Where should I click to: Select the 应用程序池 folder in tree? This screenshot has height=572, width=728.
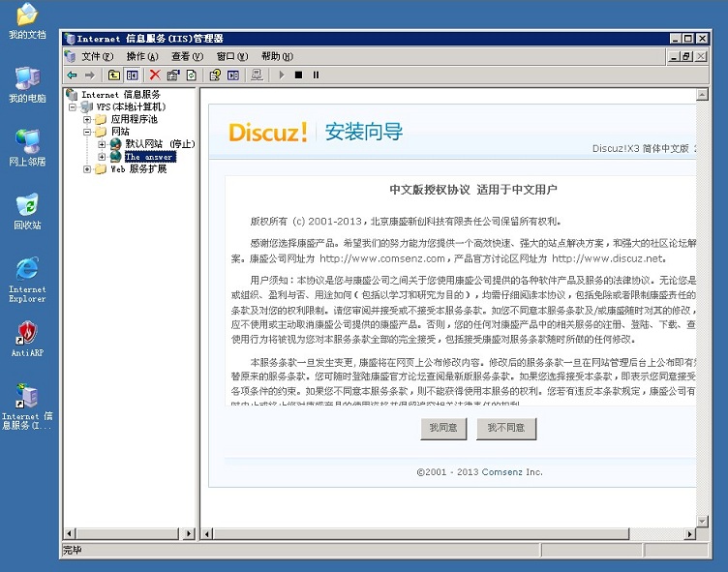[134, 119]
